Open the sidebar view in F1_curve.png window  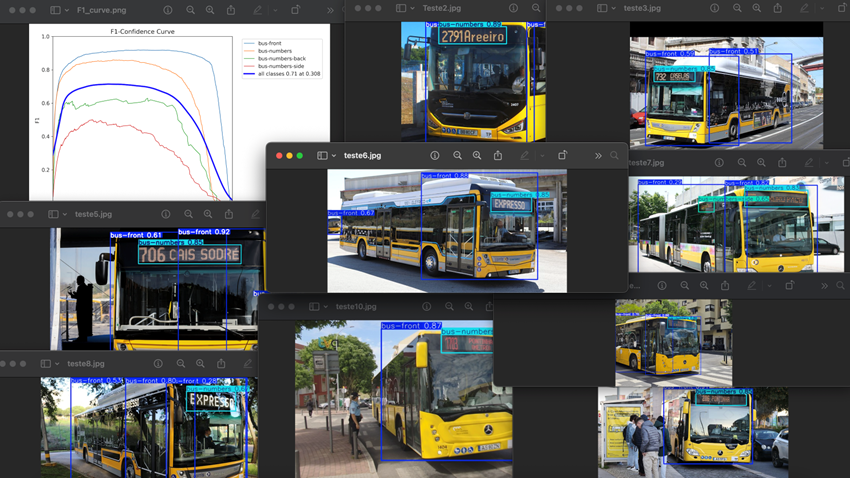click(x=55, y=10)
